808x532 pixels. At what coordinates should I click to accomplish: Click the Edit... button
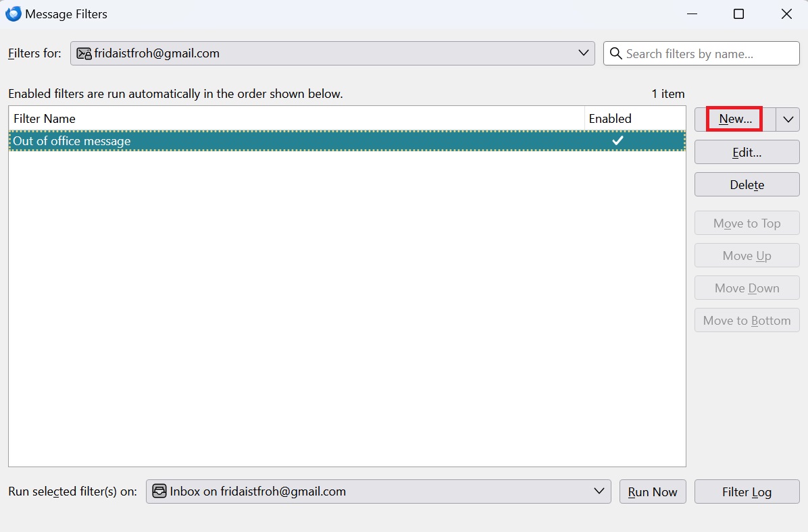coord(747,153)
